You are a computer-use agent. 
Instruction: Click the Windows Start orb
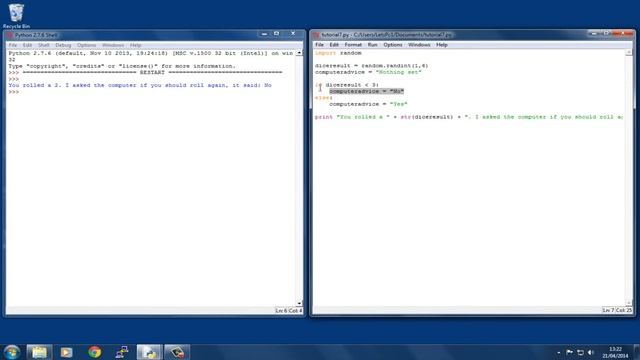pyautogui.click(x=12, y=352)
